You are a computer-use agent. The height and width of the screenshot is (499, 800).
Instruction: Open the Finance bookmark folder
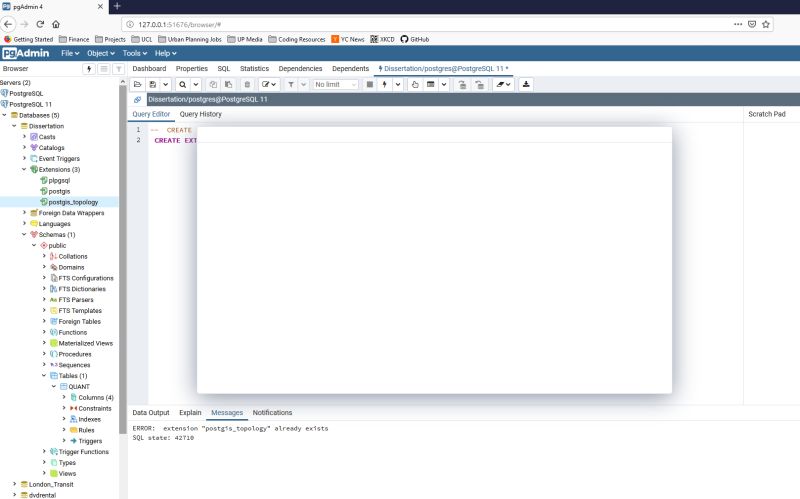(x=74, y=39)
